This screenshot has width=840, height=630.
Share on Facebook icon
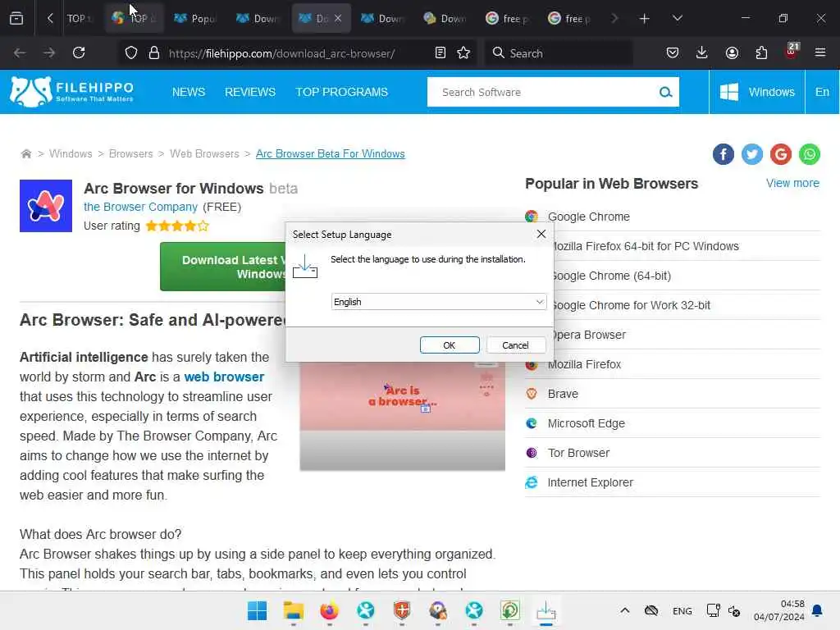[x=724, y=154]
